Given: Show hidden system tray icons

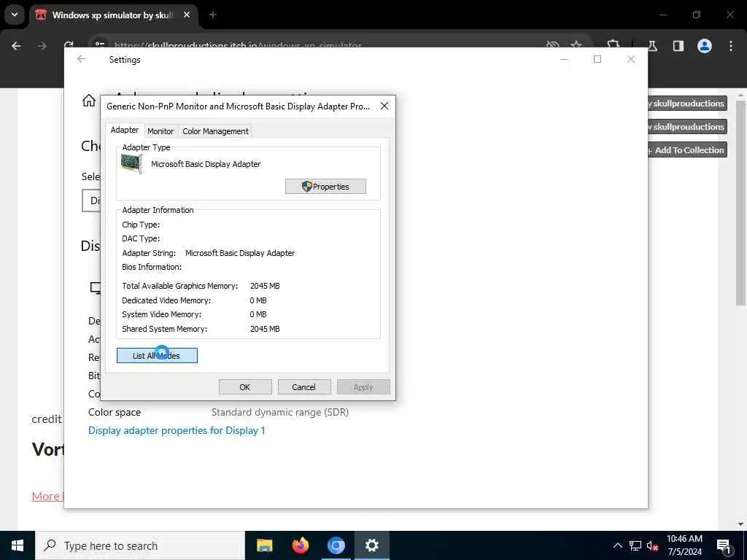Looking at the screenshot, I should pos(617,545).
